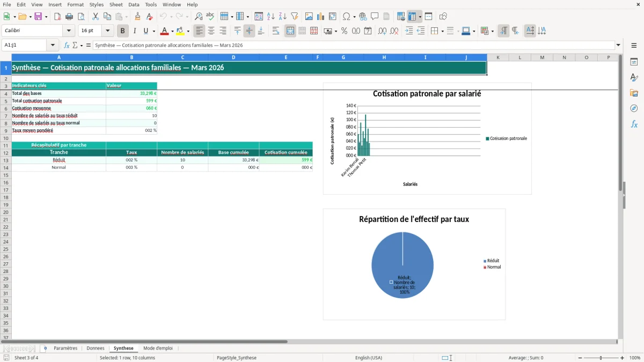Open the Function Wizard fx icon
Viewport: 644px width, 362px height.
click(67, 46)
